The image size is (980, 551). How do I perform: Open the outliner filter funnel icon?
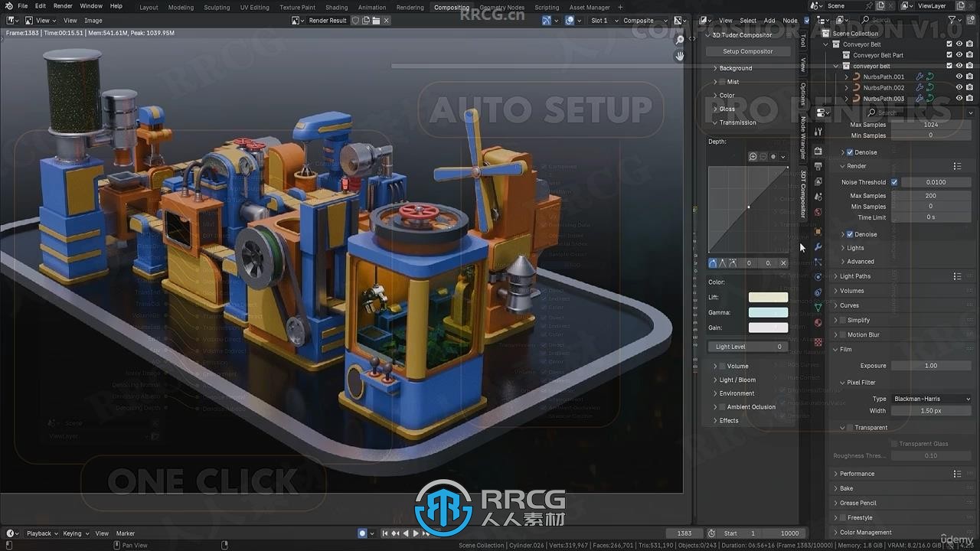[952, 20]
